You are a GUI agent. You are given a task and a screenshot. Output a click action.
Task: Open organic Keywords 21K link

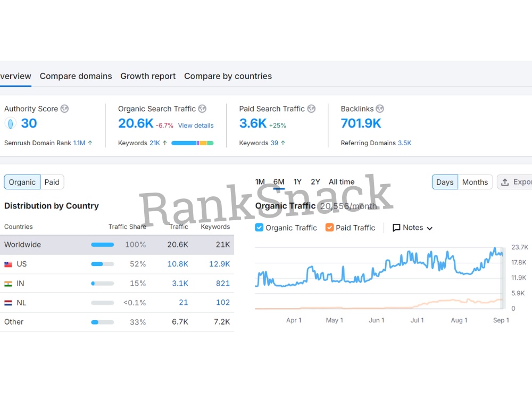(155, 143)
